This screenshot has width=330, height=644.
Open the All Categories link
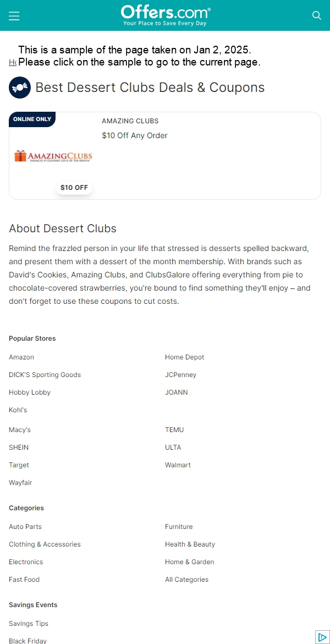coord(187,580)
